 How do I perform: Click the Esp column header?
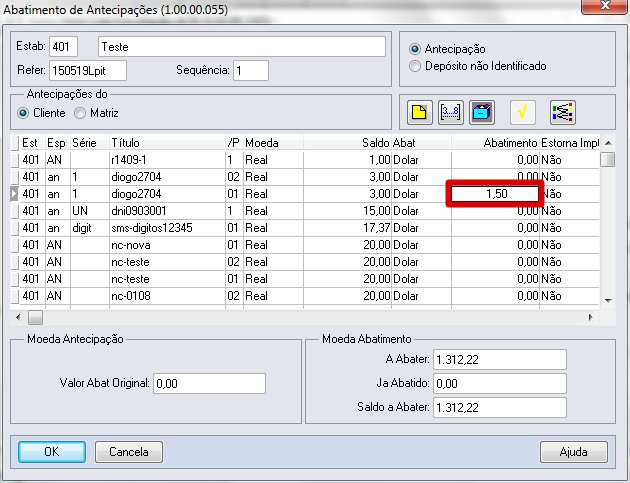56,143
